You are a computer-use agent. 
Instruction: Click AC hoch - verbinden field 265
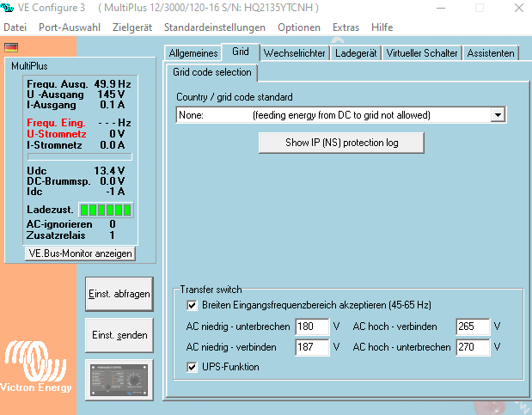473,327
